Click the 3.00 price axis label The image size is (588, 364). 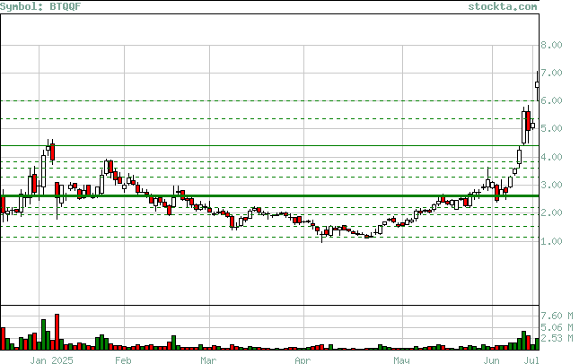click(x=551, y=185)
